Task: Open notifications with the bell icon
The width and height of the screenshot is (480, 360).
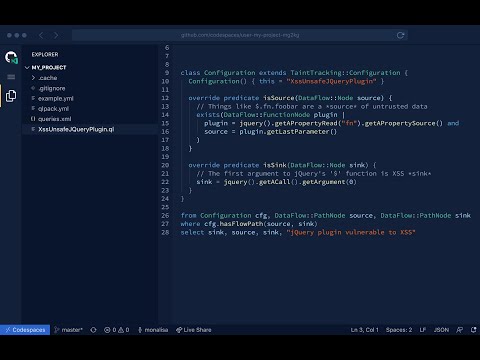Action: coord(473,330)
